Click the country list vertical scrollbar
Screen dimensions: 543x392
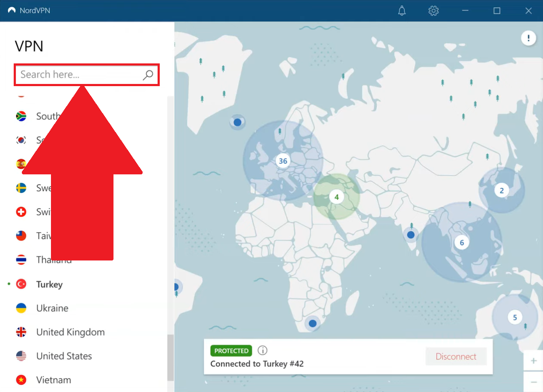point(170,357)
